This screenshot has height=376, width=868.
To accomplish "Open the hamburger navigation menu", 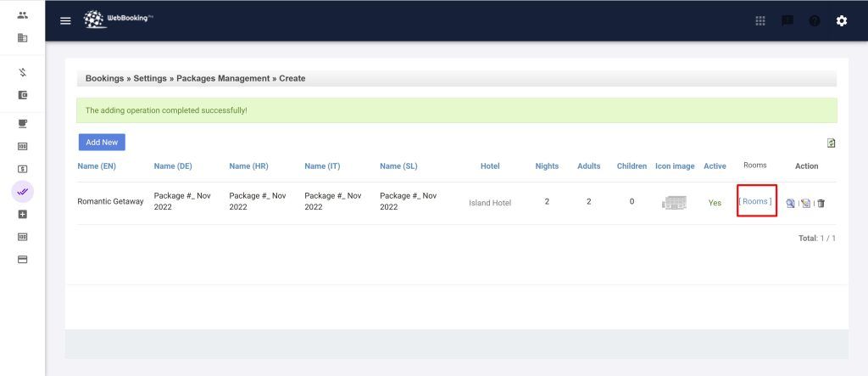I will click(65, 21).
